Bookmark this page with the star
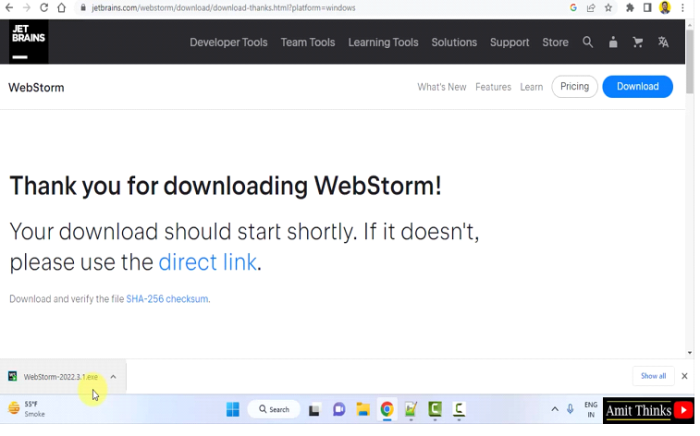700x436 pixels. pos(608,8)
